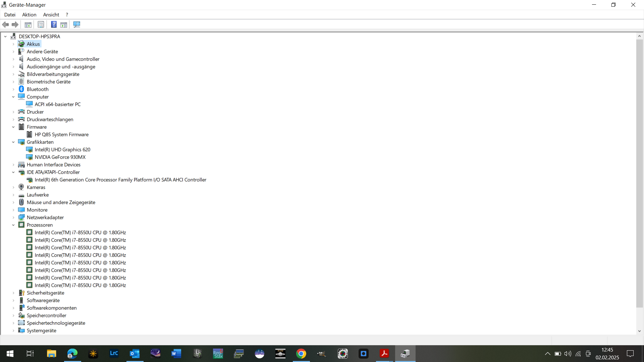Click the scan for hardware changes monitor icon
Screen dimensions: 644x362
tap(77, 24)
